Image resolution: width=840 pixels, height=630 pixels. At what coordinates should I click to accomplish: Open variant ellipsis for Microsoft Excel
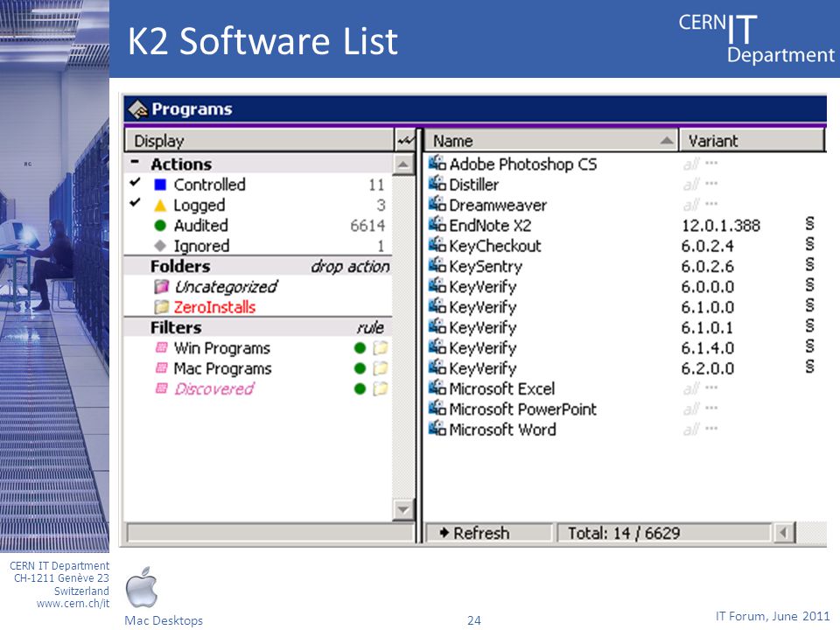point(711,388)
